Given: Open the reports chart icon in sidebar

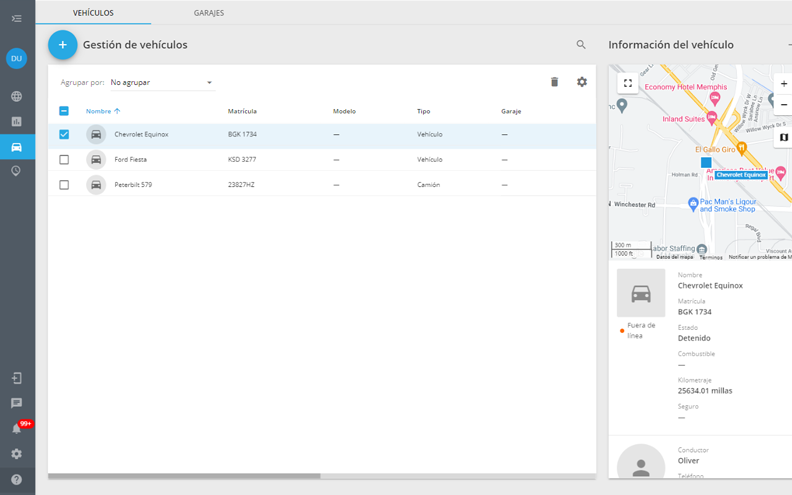Looking at the screenshot, I should click(17, 122).
